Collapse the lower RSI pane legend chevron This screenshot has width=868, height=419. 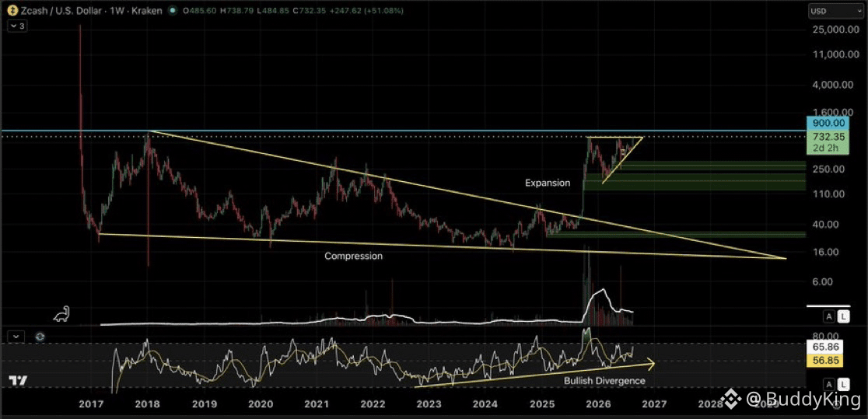tap(17, 337)
